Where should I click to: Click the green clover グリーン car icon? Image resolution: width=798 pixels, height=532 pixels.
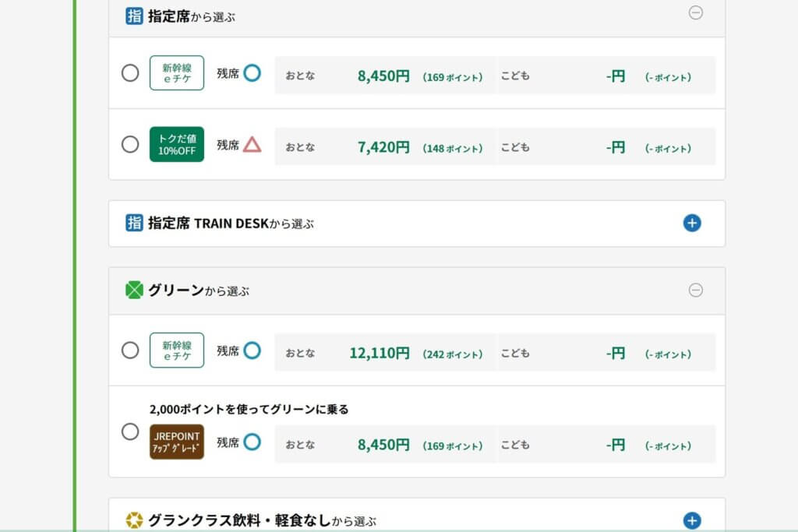134,291
